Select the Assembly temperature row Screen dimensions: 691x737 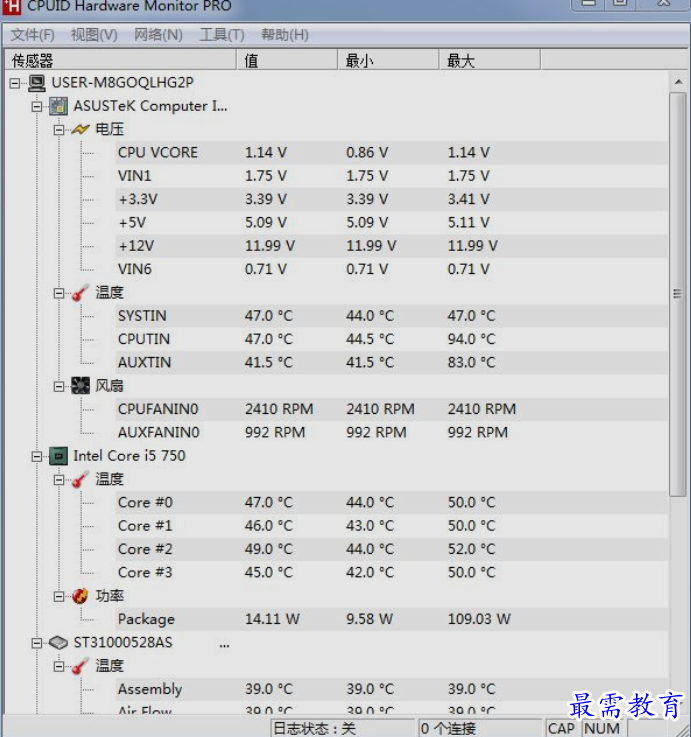[392, 689]
